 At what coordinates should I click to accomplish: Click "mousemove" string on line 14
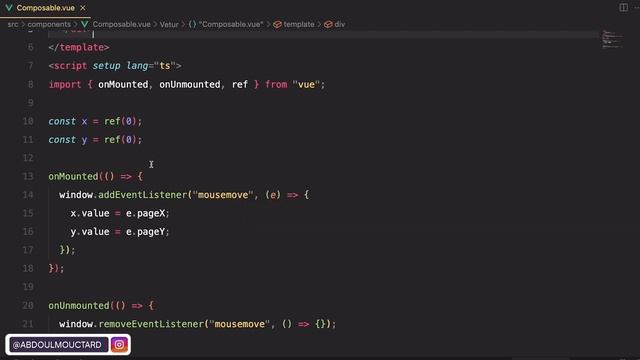click(x=223, y=195)
